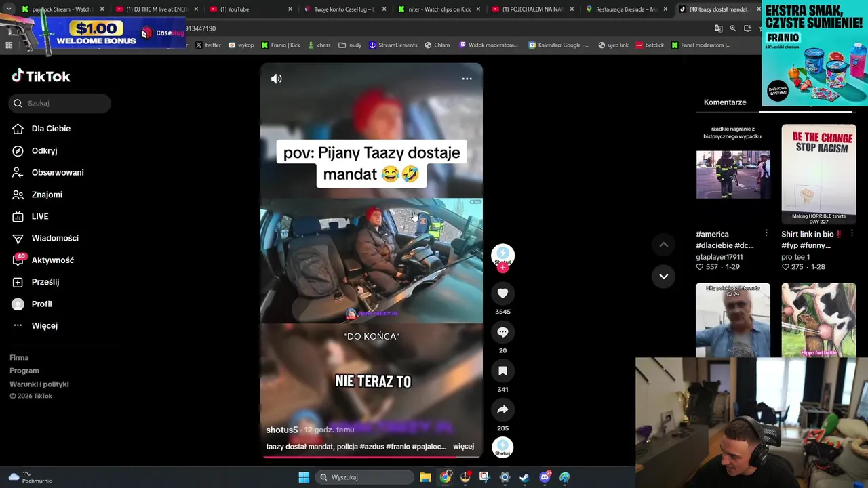The image size is (868, 488).
Task: Open Wiadomości in sidebar
Action: (x=55, y=238)
